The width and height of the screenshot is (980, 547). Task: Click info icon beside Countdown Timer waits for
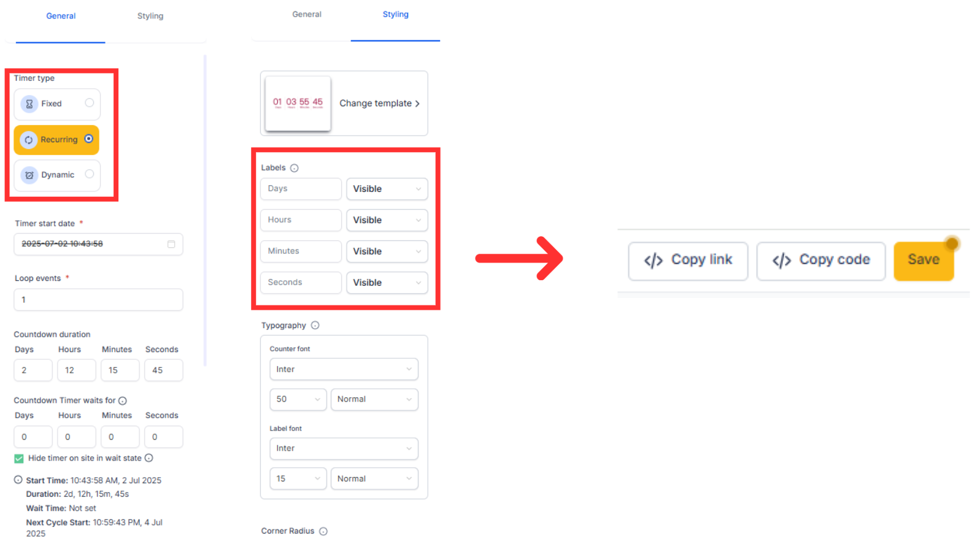tap(123, 401)
